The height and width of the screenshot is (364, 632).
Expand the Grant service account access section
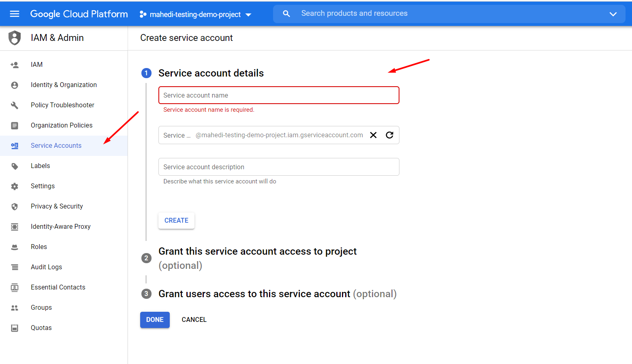(x=258, y=251)
